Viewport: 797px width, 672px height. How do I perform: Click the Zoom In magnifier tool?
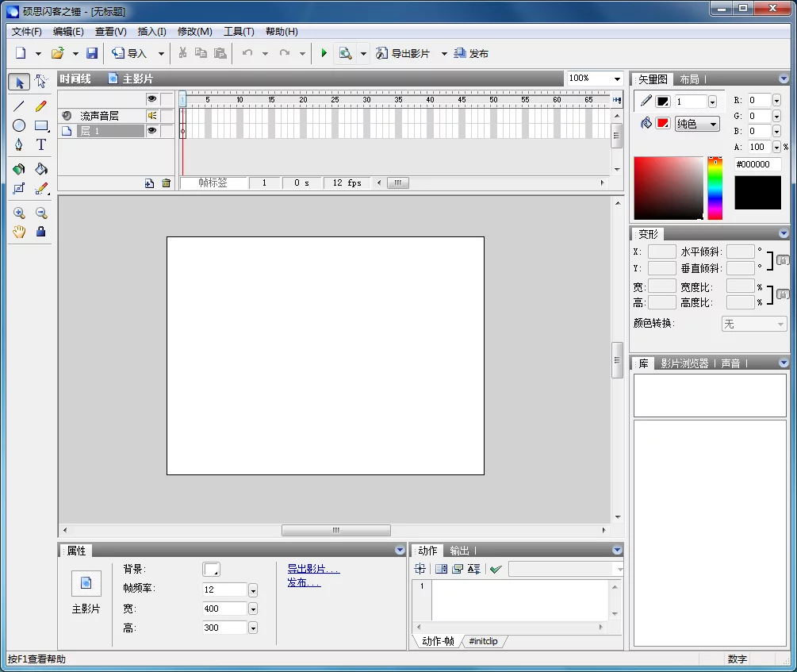(19, 213)
